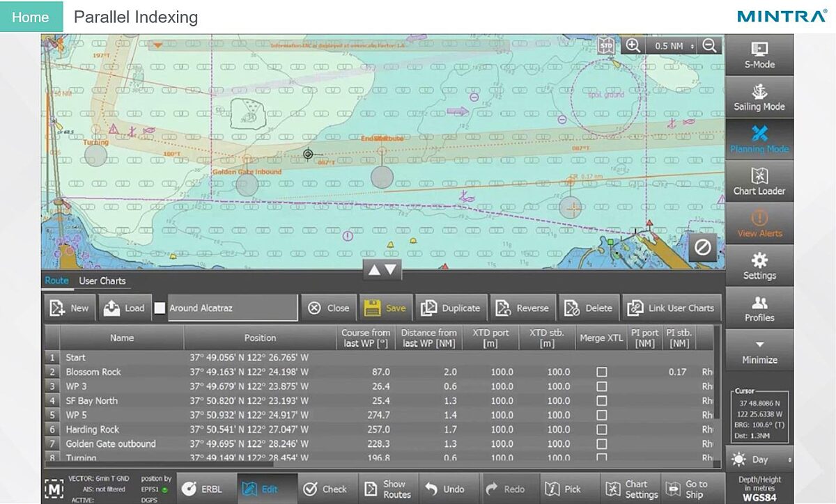The height and width of the screenshot is (504, 836).
Task: Duplicate the route
Action: (x=451, y=308)
